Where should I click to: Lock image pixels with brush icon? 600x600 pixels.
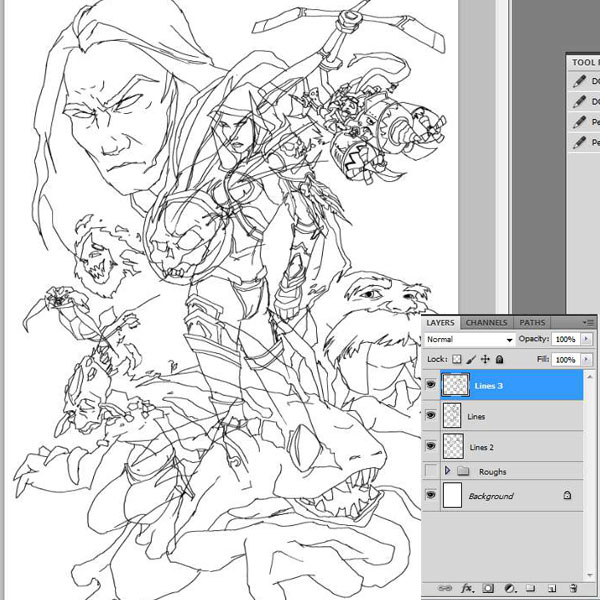[x=471, y=359]
